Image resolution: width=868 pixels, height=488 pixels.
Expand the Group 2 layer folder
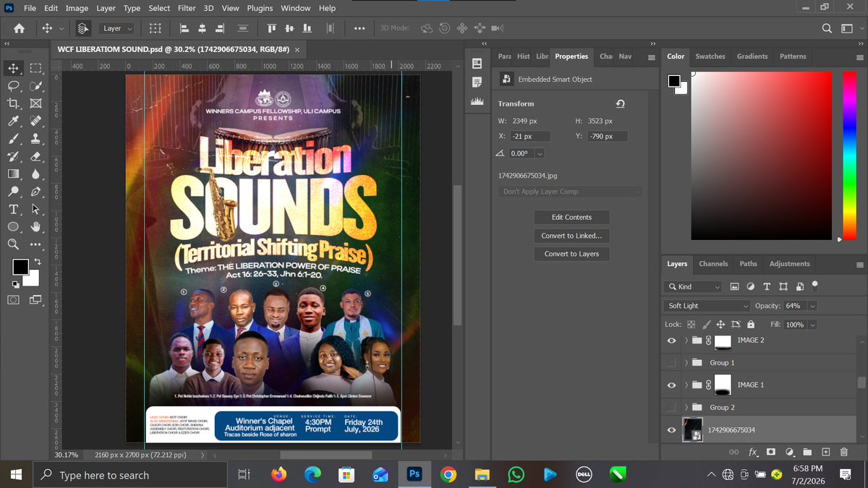pyautogui.click(x=686, y=408)
